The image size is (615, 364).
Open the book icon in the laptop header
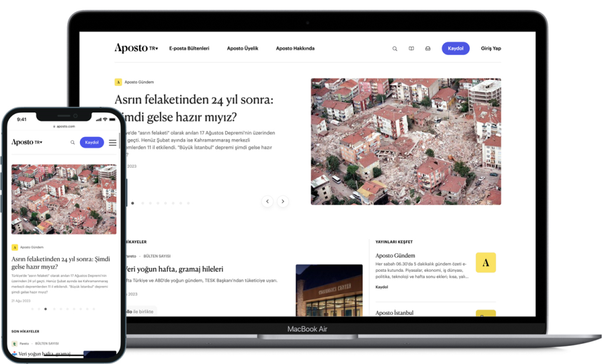point(411,49)
